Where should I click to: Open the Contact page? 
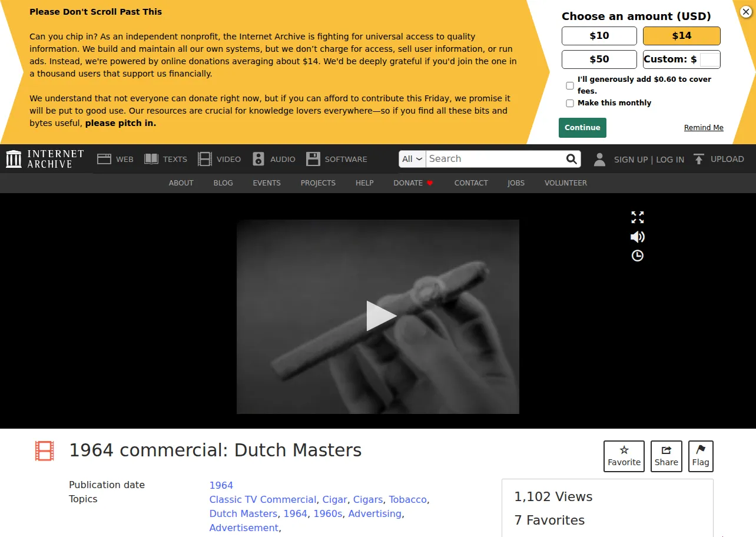coord(471,183)
